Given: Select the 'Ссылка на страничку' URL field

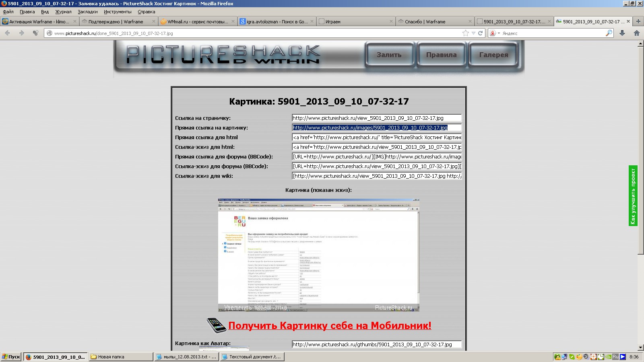Looking at the screenshot, I should [x=376, y=118].
